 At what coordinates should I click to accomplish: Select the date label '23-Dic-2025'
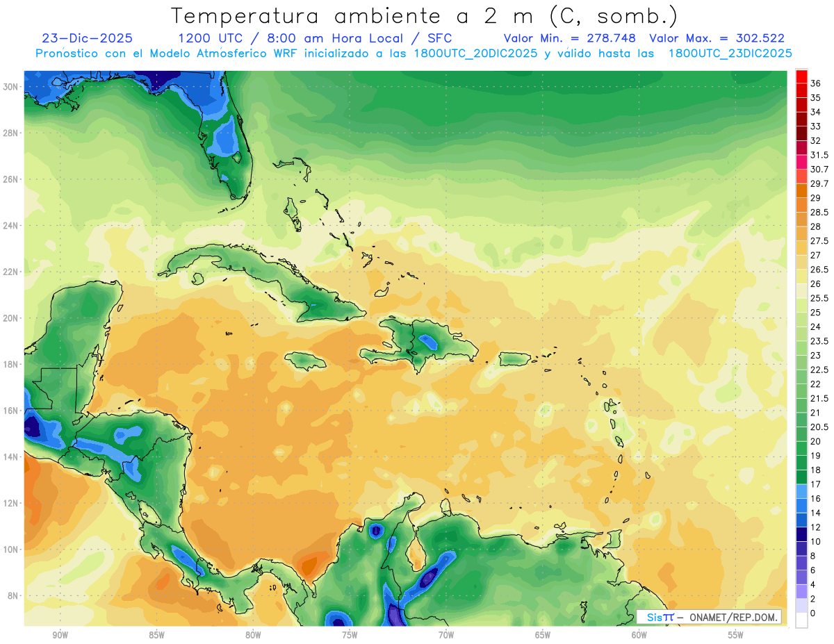(x=88, y=38)
